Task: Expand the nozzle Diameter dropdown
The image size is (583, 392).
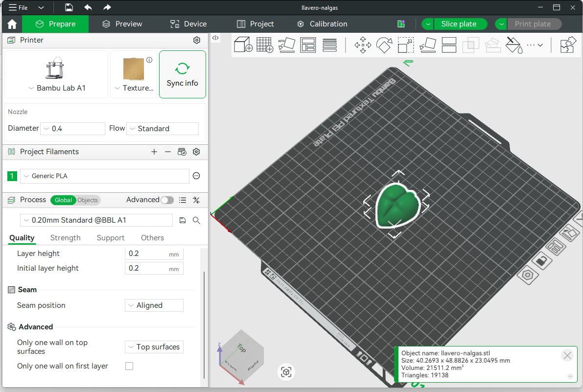Action: (72, 129)
